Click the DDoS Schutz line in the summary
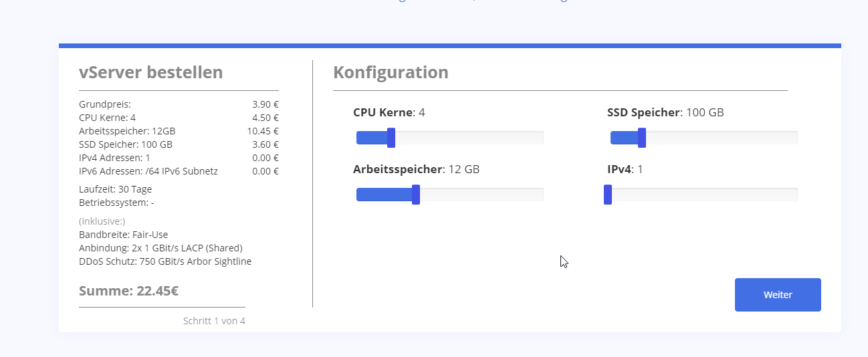The height and width of the screenshot is (357, 868). pyautogui.click(x=165, y=261)
